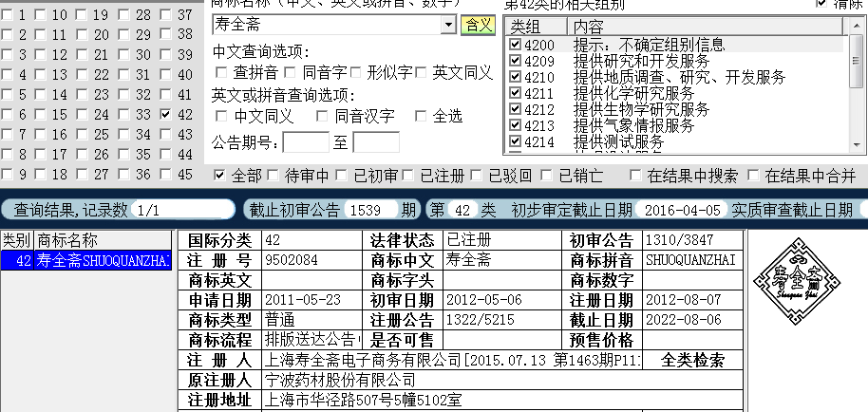Click 注册公告 value 1322/5215
868x412 pixels.
click(480, 320)
